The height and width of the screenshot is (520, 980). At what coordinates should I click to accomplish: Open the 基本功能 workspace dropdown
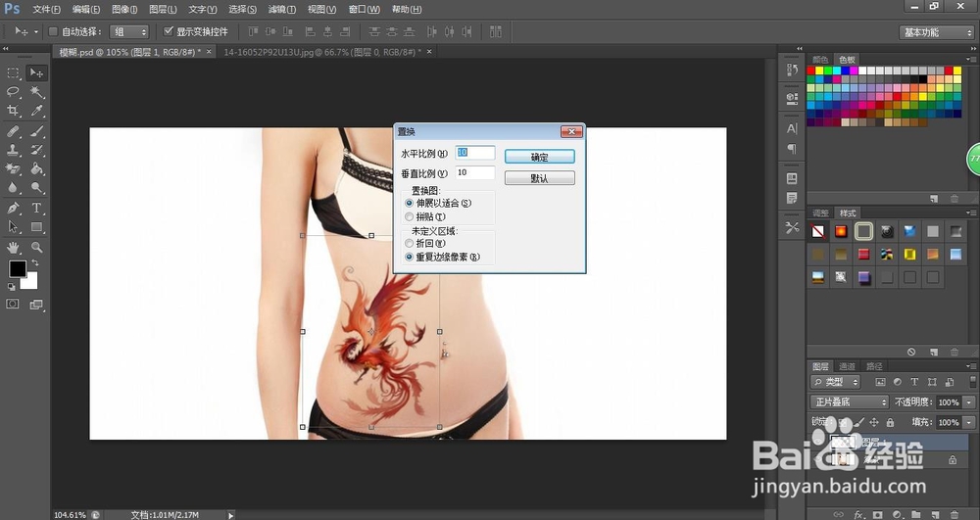[x=937, y=32]
